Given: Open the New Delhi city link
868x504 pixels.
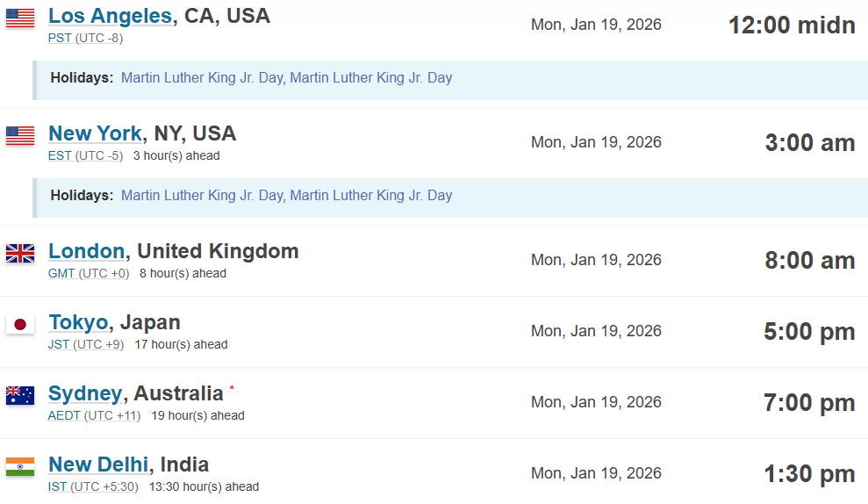Looking at the screenshot, I should [98, 464].
